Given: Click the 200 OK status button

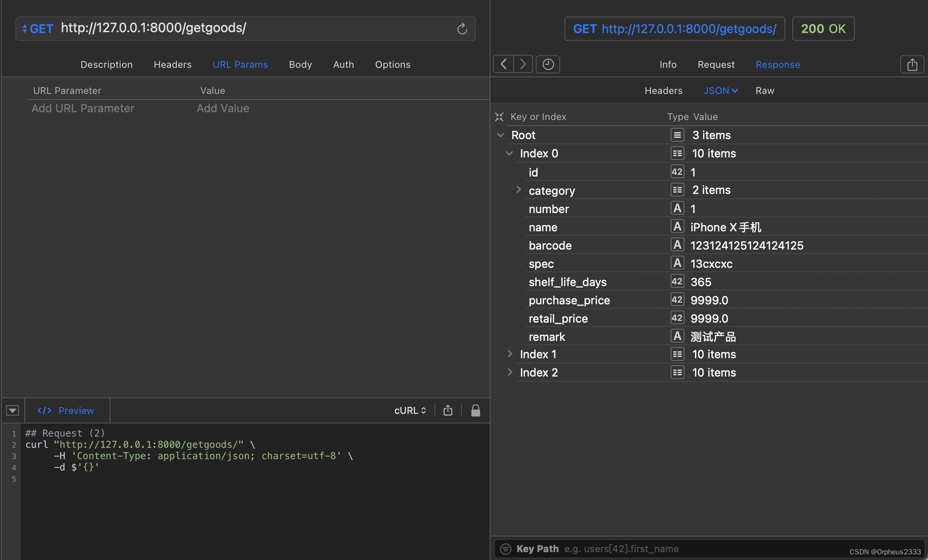Looking at the screenshot, I should [x=823, y=29].
